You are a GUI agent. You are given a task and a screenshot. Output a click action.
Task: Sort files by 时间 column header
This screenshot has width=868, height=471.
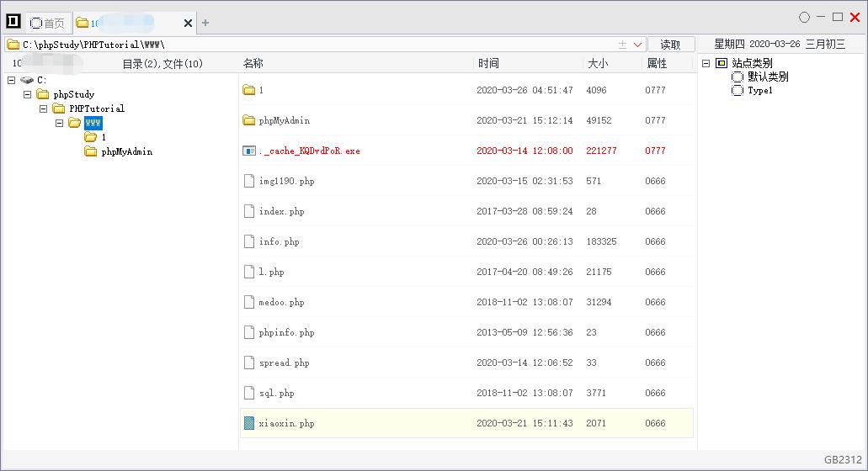[x=488, y=64]
